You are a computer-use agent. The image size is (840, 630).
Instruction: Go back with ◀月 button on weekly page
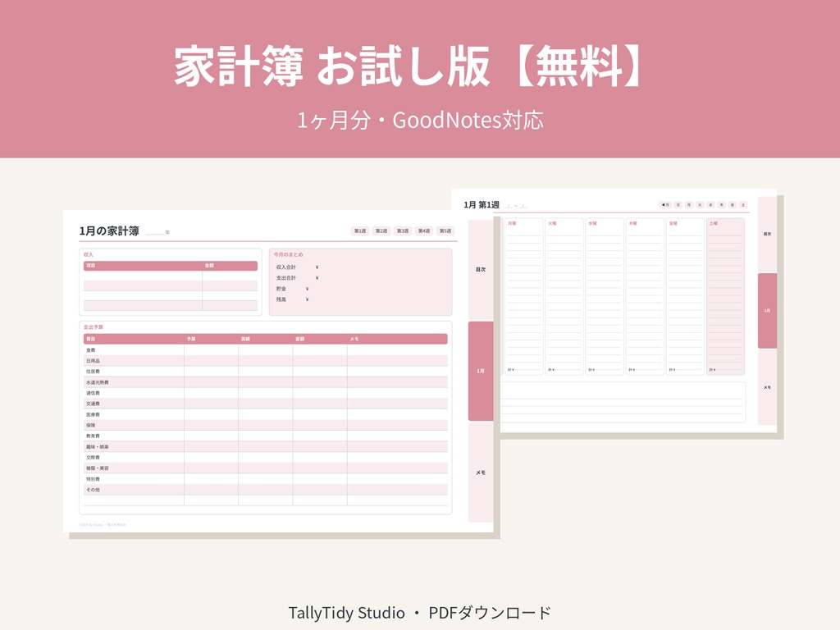[664, 204]
